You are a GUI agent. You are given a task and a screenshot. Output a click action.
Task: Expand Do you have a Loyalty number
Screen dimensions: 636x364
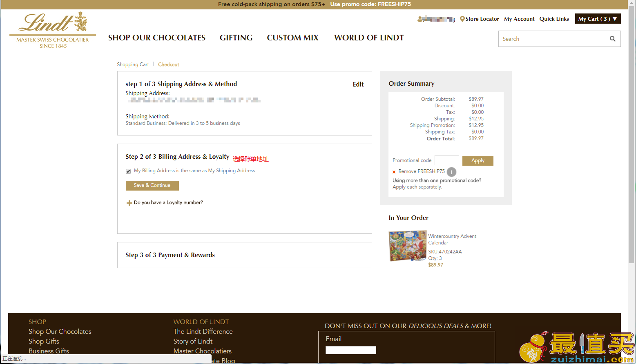pos(168,202)
